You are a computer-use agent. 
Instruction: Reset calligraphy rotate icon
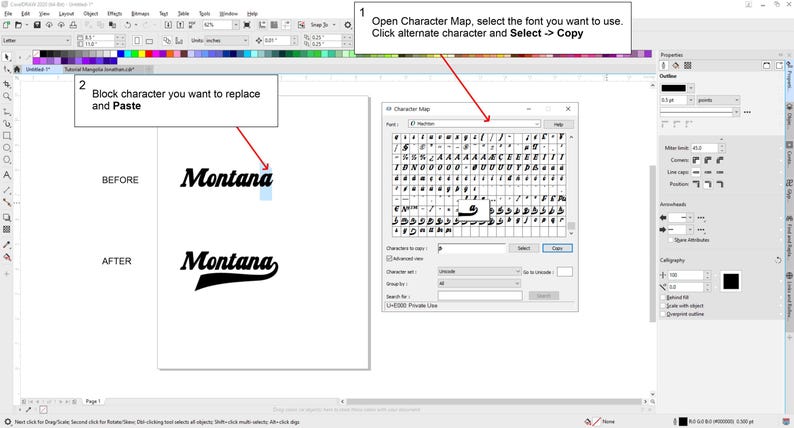coord(778,260)
